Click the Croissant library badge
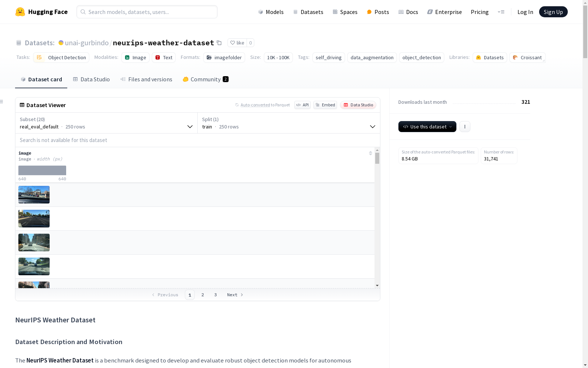588x368 pixels. click(x=527, y=57)
